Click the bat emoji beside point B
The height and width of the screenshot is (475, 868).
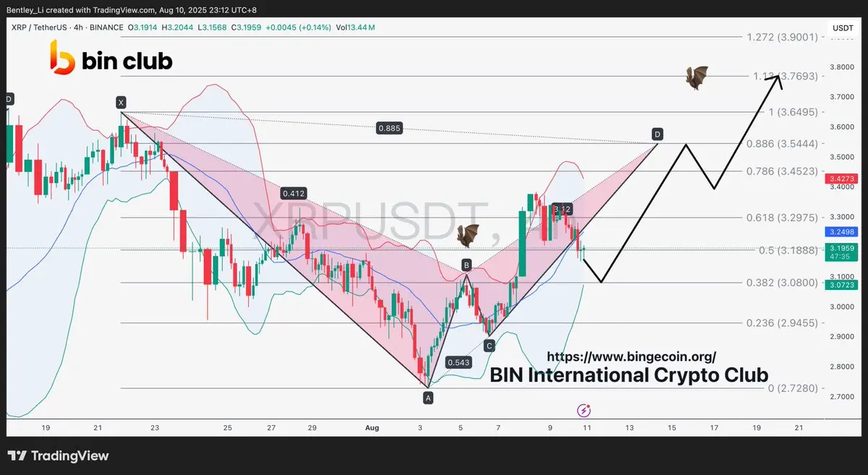click(467, 236)
